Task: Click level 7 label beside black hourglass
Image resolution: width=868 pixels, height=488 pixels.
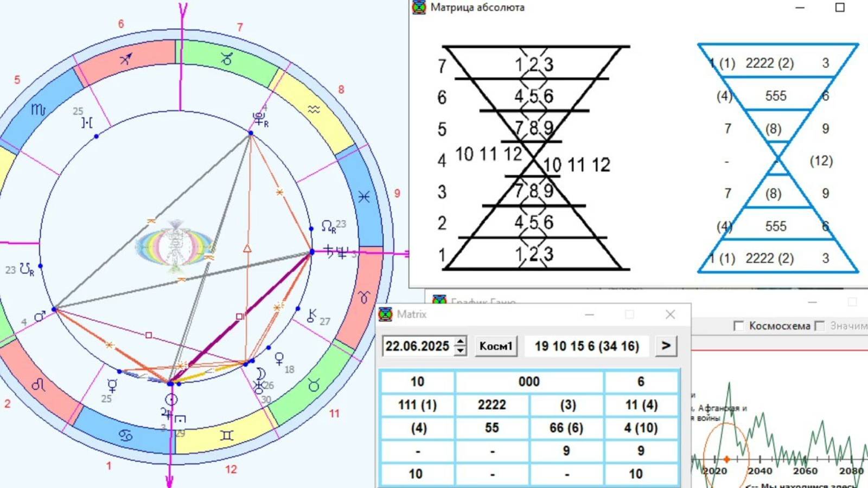Action: [442, 66]
